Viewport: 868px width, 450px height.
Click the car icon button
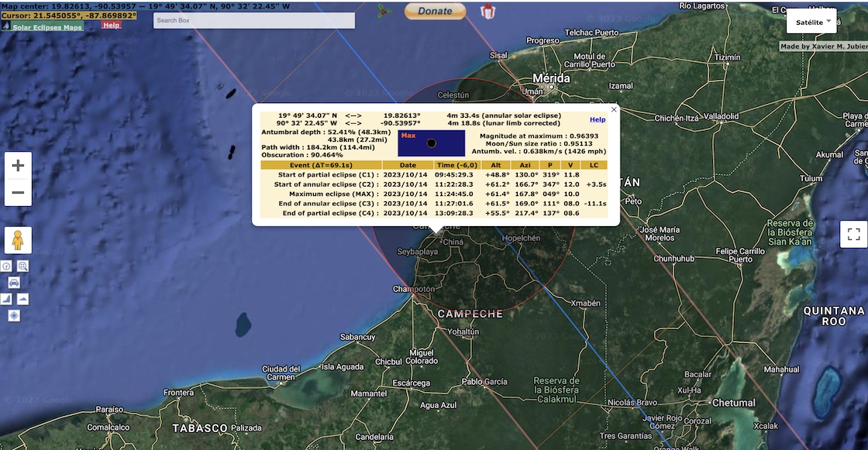pos(14,282)
